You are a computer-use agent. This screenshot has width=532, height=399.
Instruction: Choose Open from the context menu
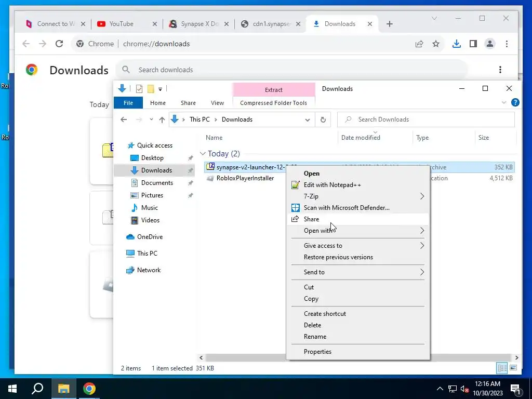pyautogui.click(x=357, y=174)
